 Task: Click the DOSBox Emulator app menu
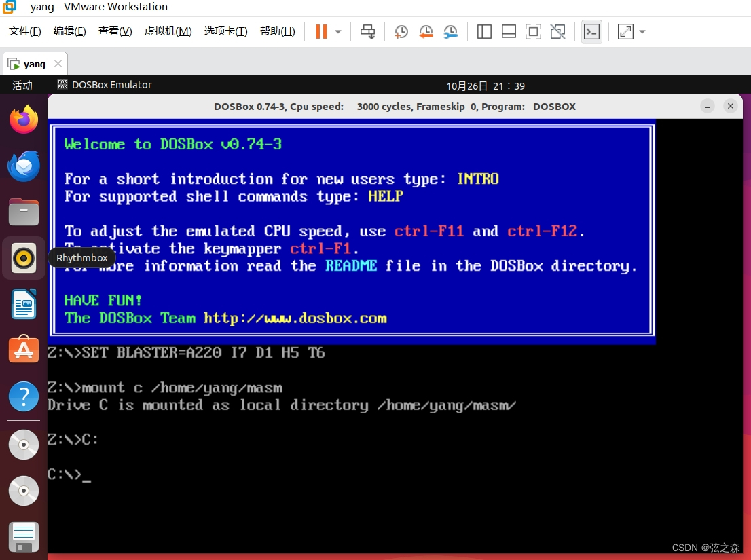[105, 85]
